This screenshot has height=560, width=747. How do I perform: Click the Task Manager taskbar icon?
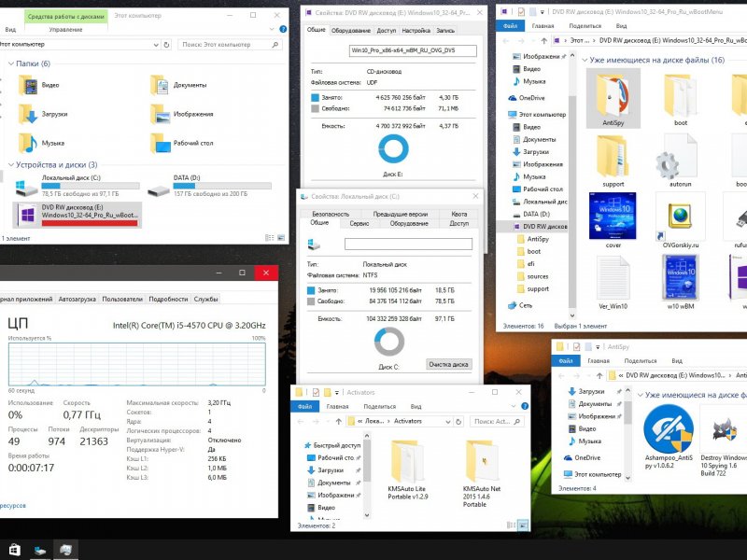[x=65, y=550]
